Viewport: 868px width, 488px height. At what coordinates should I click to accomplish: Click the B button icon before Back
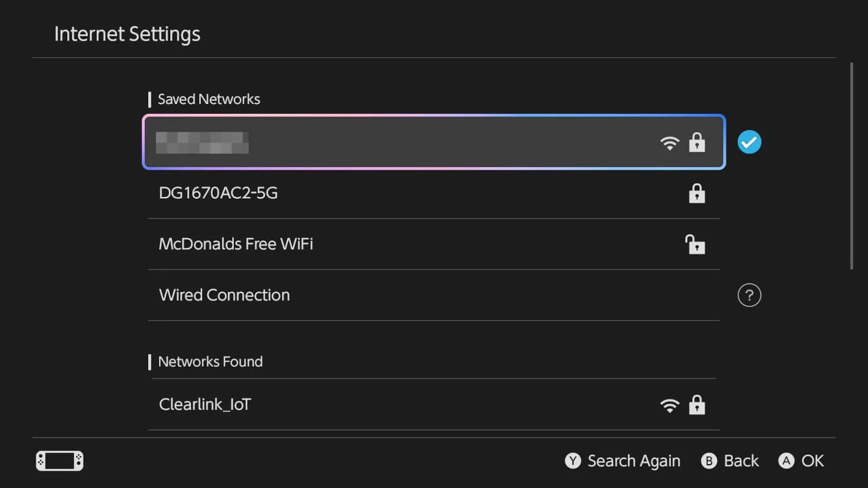tap(709, 461)
